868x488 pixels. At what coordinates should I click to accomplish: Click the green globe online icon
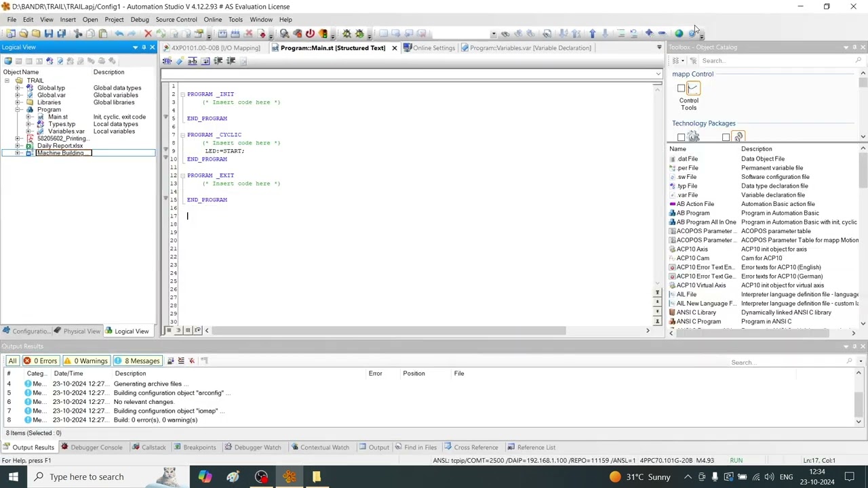click(679, 33)
